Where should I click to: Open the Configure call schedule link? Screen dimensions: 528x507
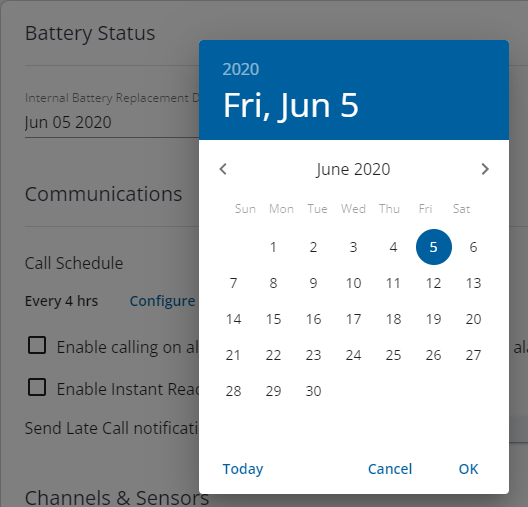click(x=162, y=301)
